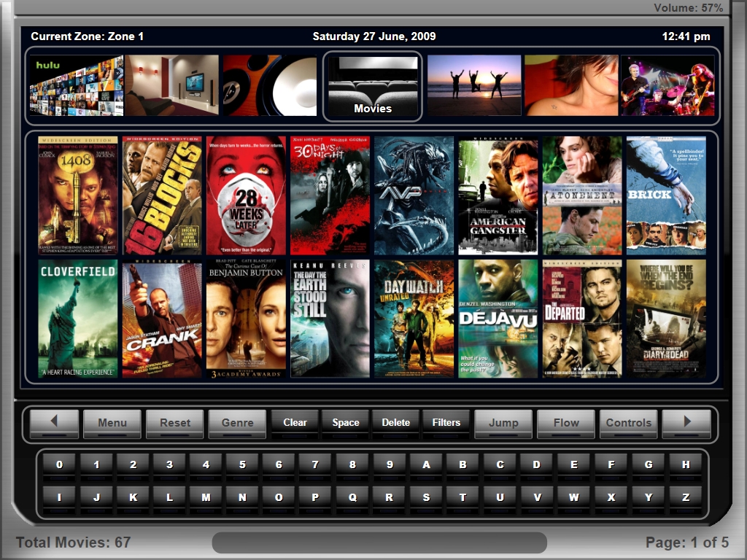Image resolution: width=747 pixels, height=560 pixels.
Task: Click the Delete key
Action: [396, 424]
